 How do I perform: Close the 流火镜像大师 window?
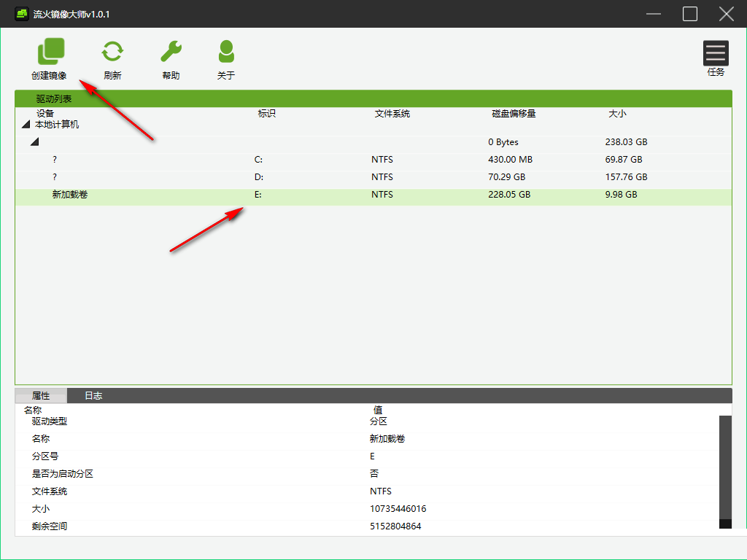[x=726, y=14]
